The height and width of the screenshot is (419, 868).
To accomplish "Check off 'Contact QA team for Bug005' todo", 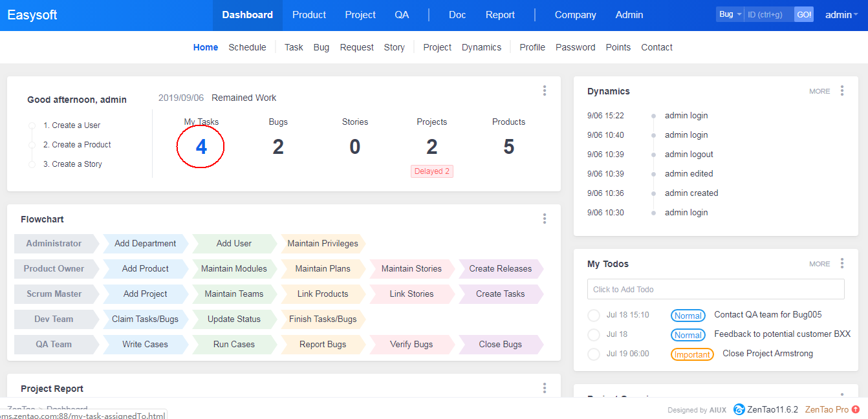I will 593,315.
